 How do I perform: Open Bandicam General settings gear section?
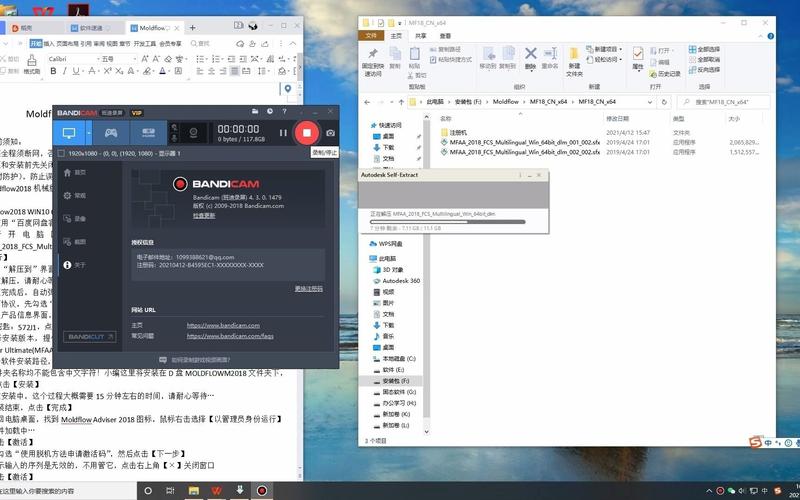click(x=75, y=195)
